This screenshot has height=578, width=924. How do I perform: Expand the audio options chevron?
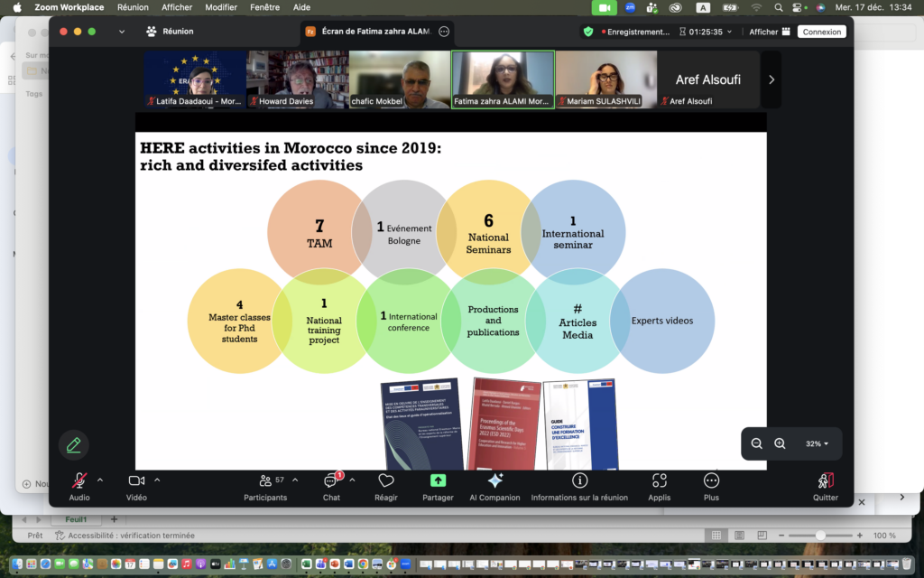coord(100,480)
